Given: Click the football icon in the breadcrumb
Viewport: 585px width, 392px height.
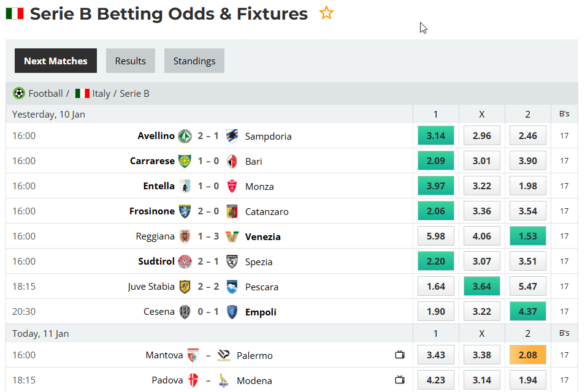Looking at the screenshot, I should tap(18, 93).
